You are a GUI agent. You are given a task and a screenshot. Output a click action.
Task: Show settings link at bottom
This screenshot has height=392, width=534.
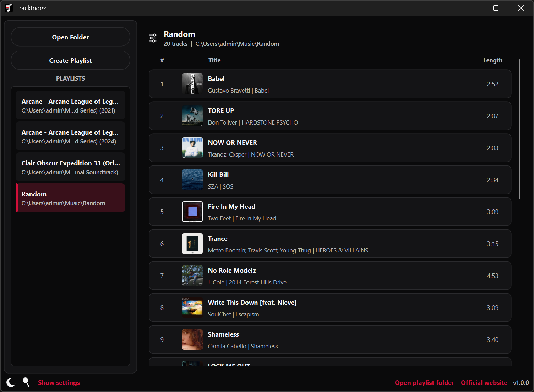pyautogui.click(x=59, y=383)
